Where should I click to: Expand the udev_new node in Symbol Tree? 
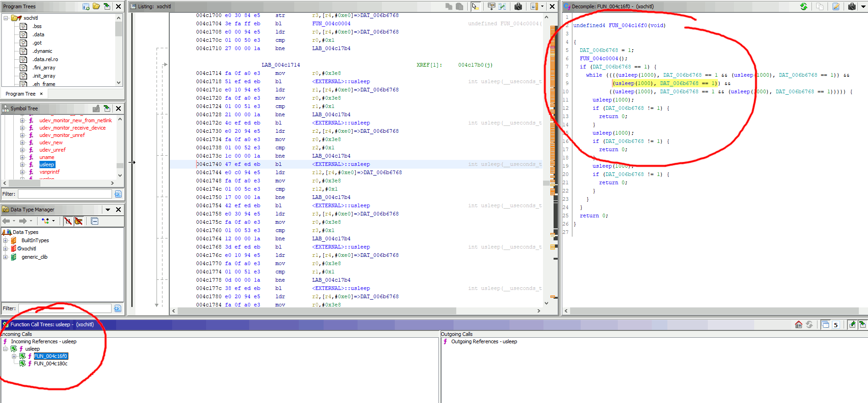pos(22,142)
